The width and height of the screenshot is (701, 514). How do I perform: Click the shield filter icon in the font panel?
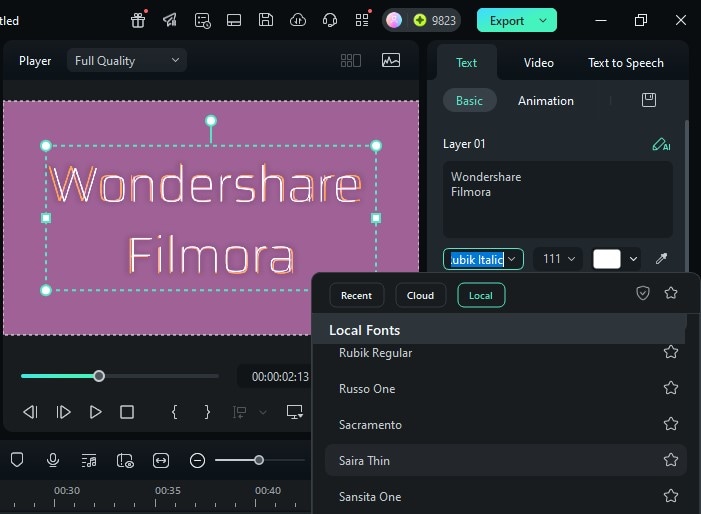643,293
